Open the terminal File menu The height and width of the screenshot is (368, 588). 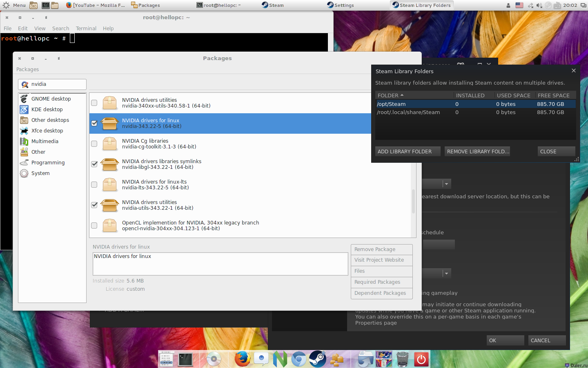8,28
